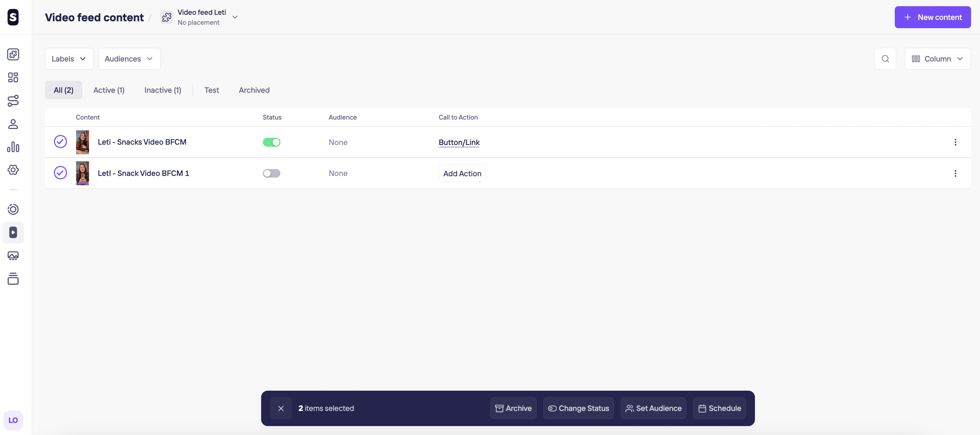The image size is (980, 435).
Task: Enable the LetI - Snack Video BFCM 1 toggle
Action: click(x=271, y=174)
